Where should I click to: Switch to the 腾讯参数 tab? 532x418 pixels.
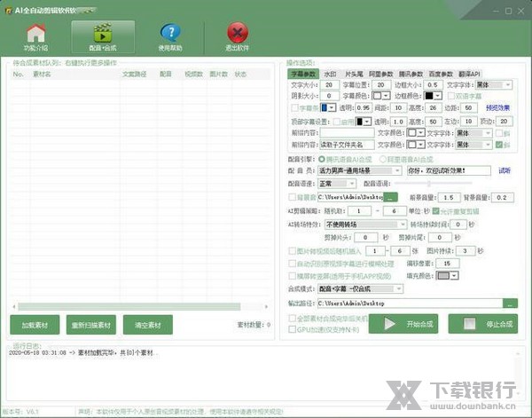click(411, 74)
